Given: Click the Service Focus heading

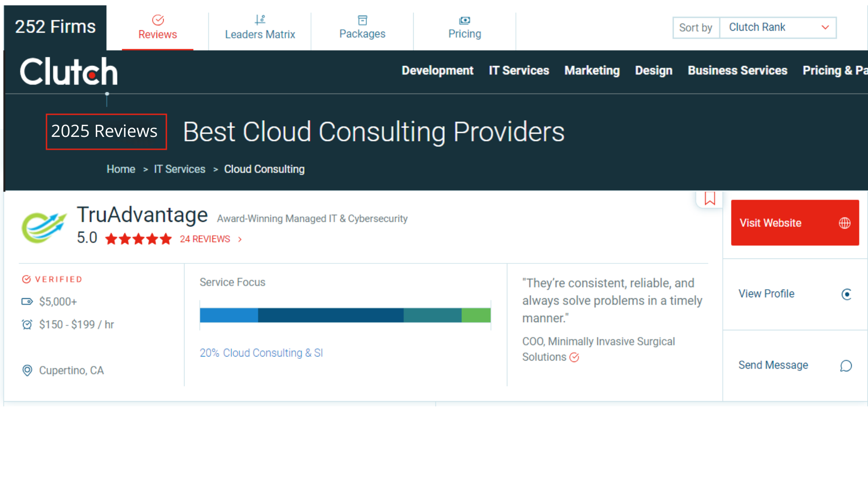Looking at the screenshot, I should [232, 282].
